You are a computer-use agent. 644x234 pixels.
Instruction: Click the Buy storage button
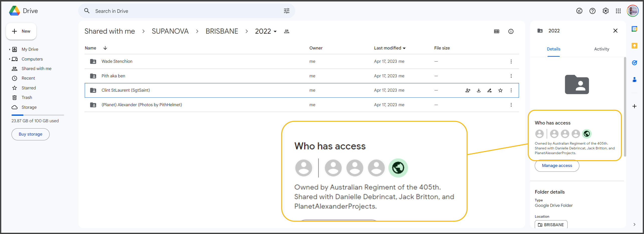30,134
